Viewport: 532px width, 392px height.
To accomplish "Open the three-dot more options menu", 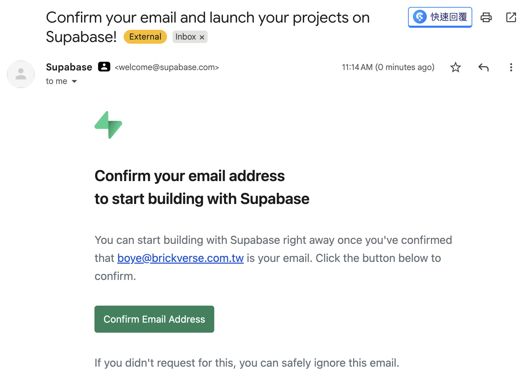I will 511,67.
